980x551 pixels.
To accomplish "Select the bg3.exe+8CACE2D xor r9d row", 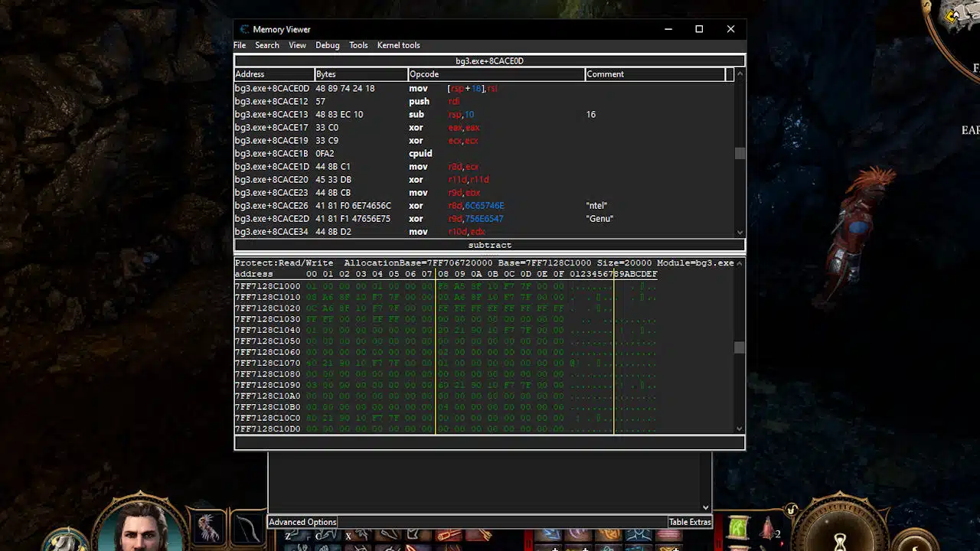I will click(x=484, y=219).
